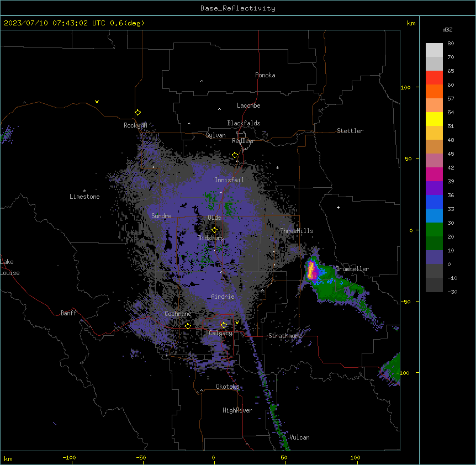Click the -100 tick label on the bottom axis
This screenshot has width=476, height=465.
click(69, 457)
